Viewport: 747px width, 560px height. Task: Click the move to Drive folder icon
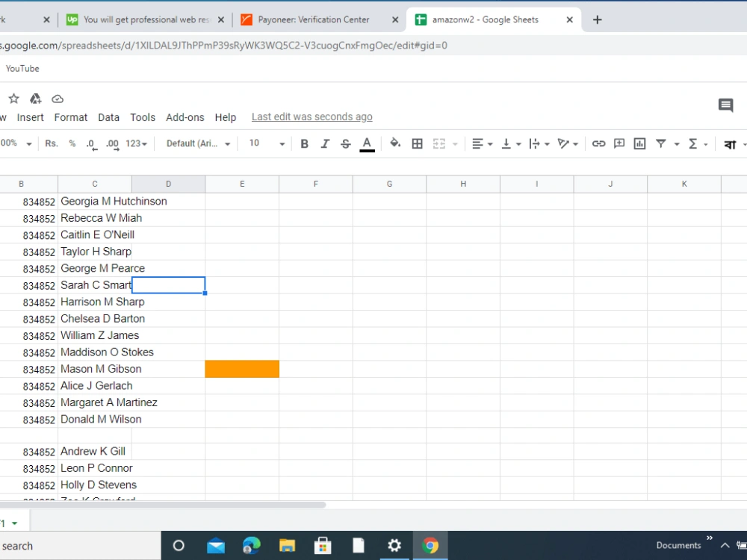pos(36,99)
